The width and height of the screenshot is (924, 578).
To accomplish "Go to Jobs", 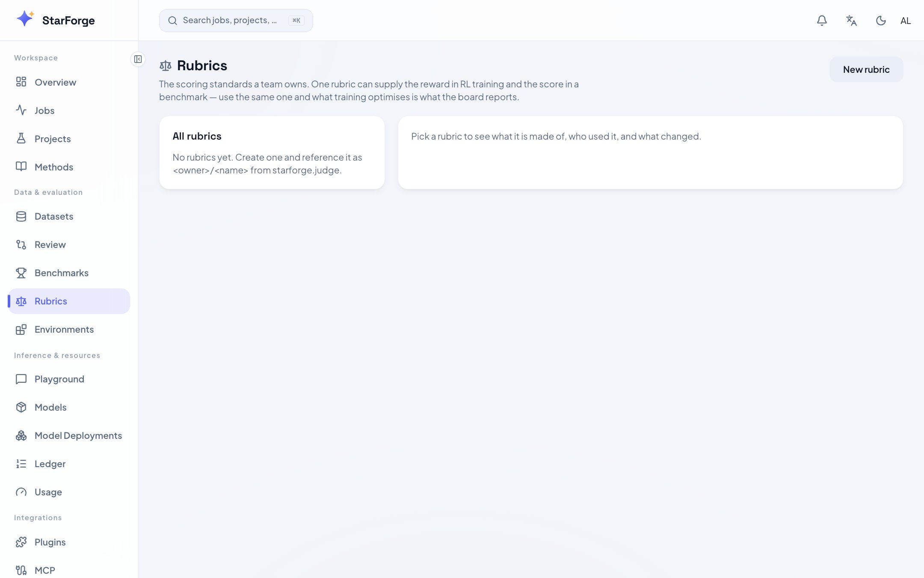I will [x=69, y=110].
